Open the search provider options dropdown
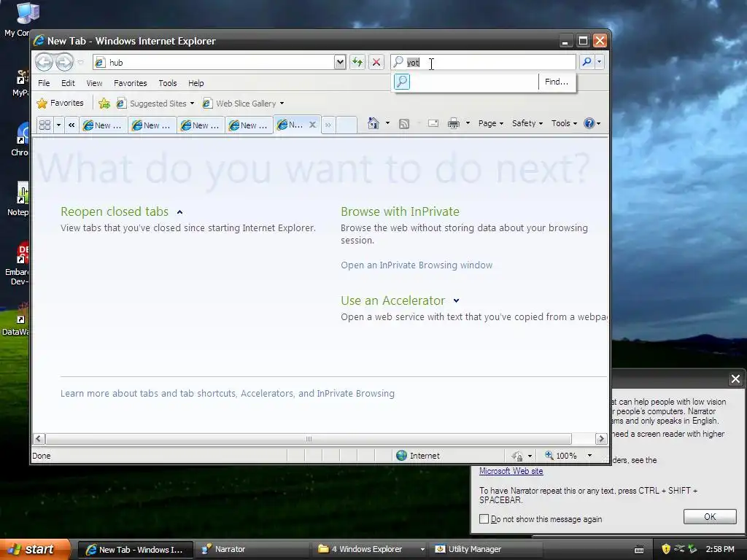The width and height of the screenshot is (747, 560). tap(600, 62)
